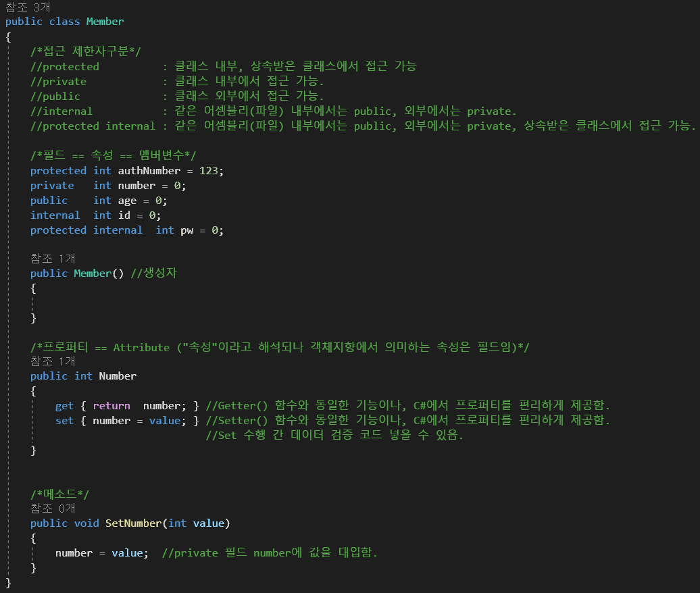Click the Member() constructor name
The height and width of the screenshot is (593, 700).
pos(93,273)
